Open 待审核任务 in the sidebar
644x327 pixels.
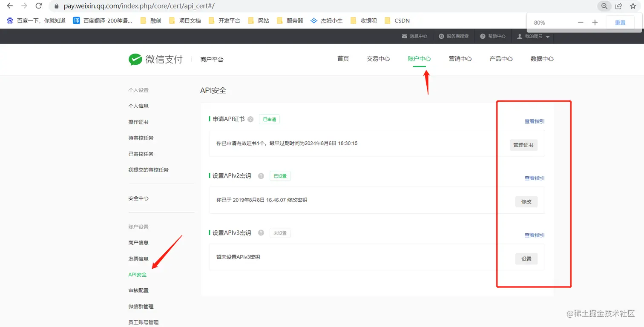pos(141,138)
